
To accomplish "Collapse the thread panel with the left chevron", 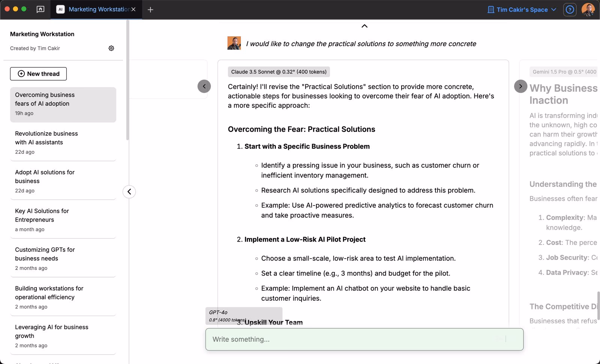I will [x=129, y=191].
